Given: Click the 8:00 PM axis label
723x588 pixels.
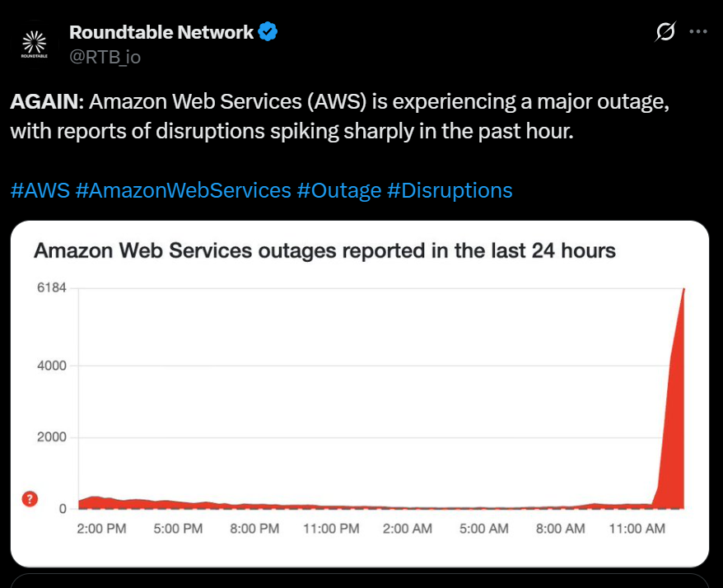Looking at the screenshot, I should tap(255, 529).
